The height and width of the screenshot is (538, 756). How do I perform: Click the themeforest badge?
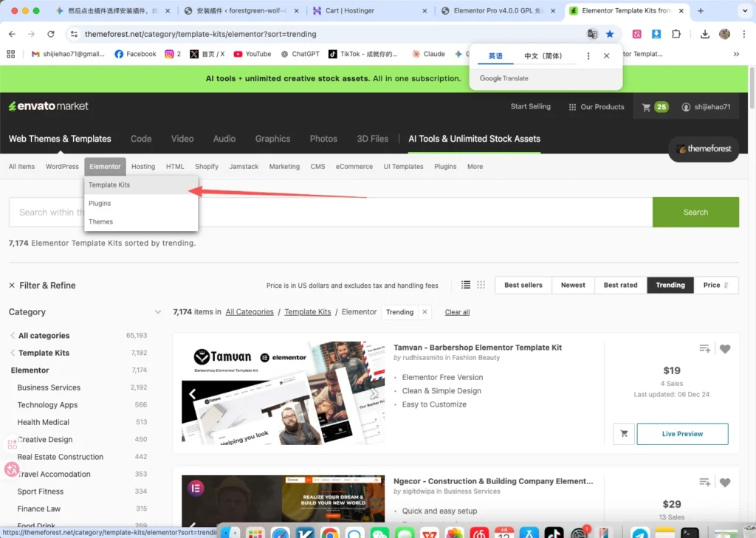tap(704, 149)
